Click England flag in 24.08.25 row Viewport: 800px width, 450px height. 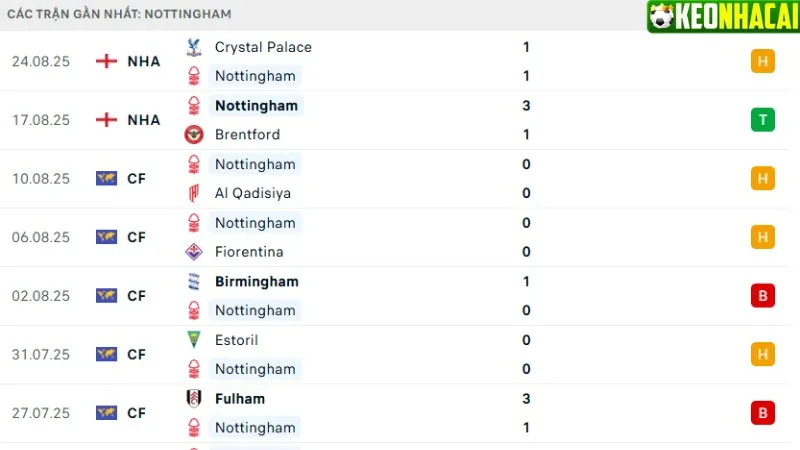click(106, 61)
